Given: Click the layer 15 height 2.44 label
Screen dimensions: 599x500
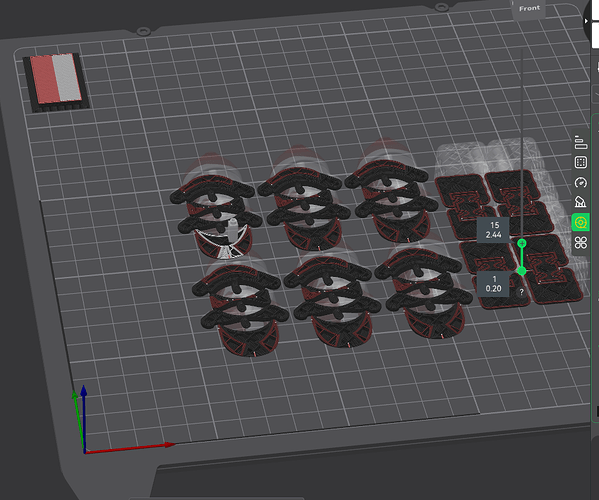Looking at the screenshot, I should pos(493,230).
